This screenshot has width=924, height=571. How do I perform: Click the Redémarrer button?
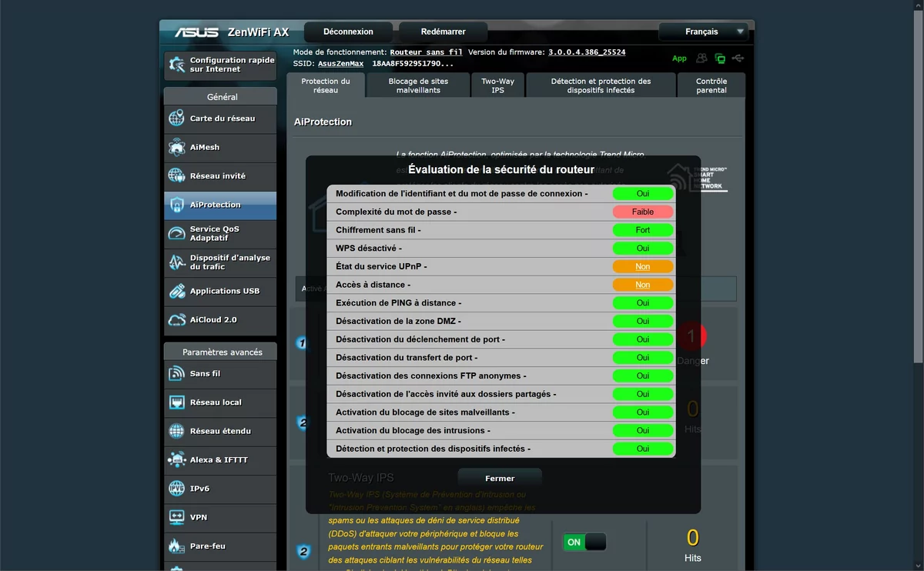coord(444,32)
